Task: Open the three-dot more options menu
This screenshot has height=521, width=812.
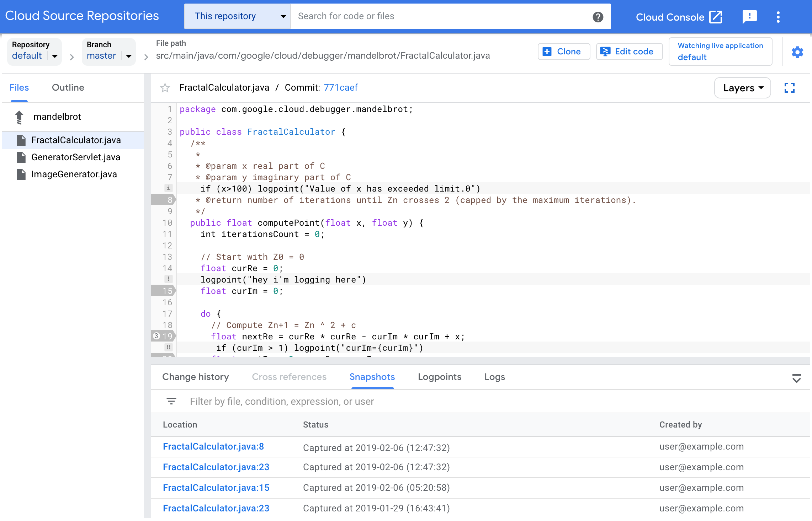Action: point(778,17)
